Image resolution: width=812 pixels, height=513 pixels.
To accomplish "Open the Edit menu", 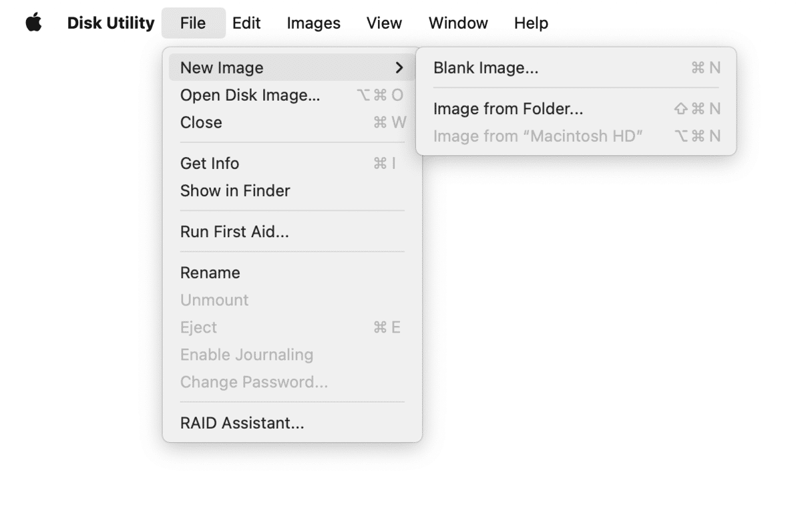I will 246,23.
